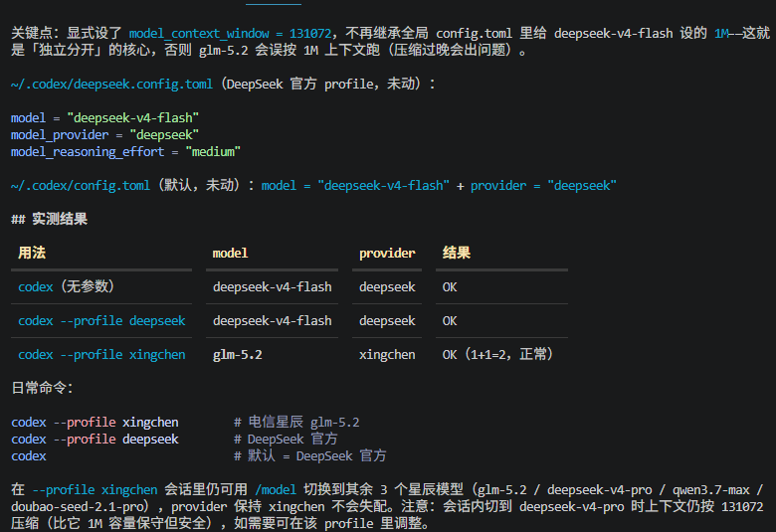Click the ## 实测结果 heading
Viewport: 776px width, 532px height.
[50, 219]
